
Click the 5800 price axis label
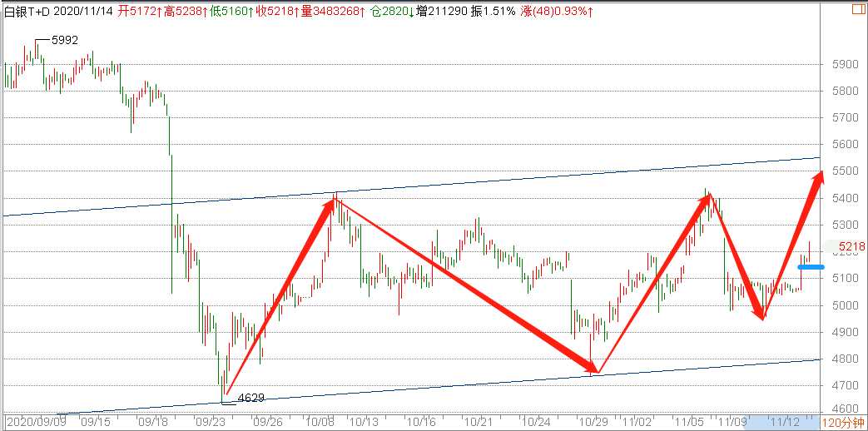pos(844,91)
